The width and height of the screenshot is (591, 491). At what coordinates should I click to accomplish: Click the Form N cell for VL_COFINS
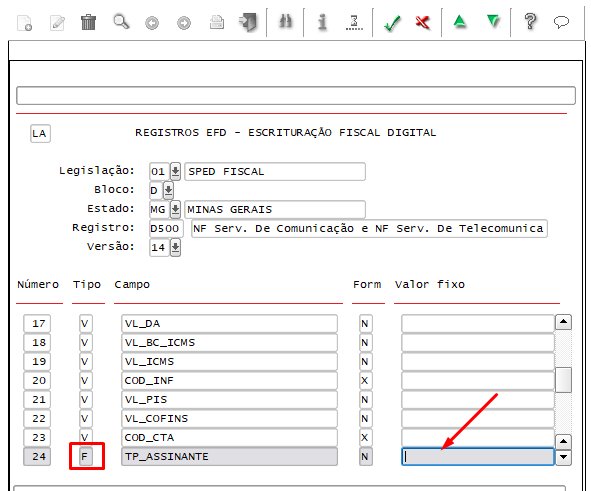pos(366,419)
